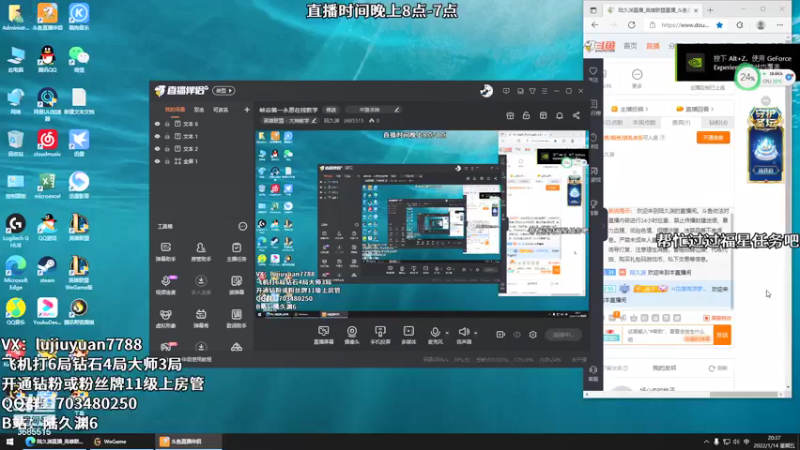Open the 读弹幕 tool in the toolbox
800x450 pixels.
click(236, 285)
